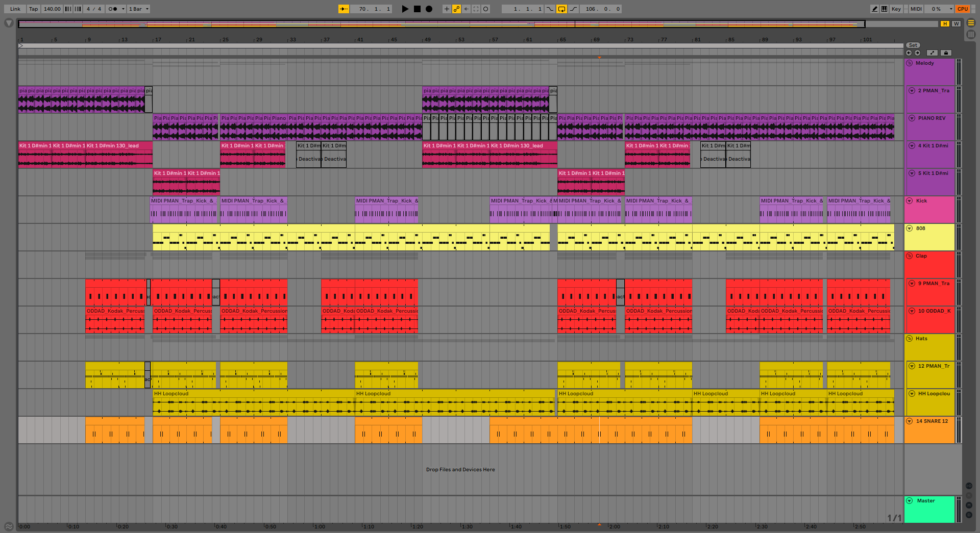Click the CPU overload indicator

[963, 9]
